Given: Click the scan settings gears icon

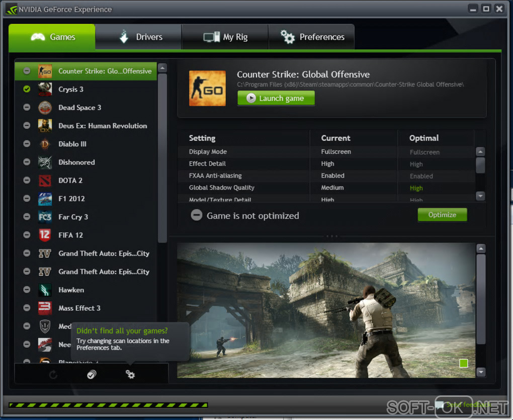Looking at the screenshot, I should [x=130, y=375].
